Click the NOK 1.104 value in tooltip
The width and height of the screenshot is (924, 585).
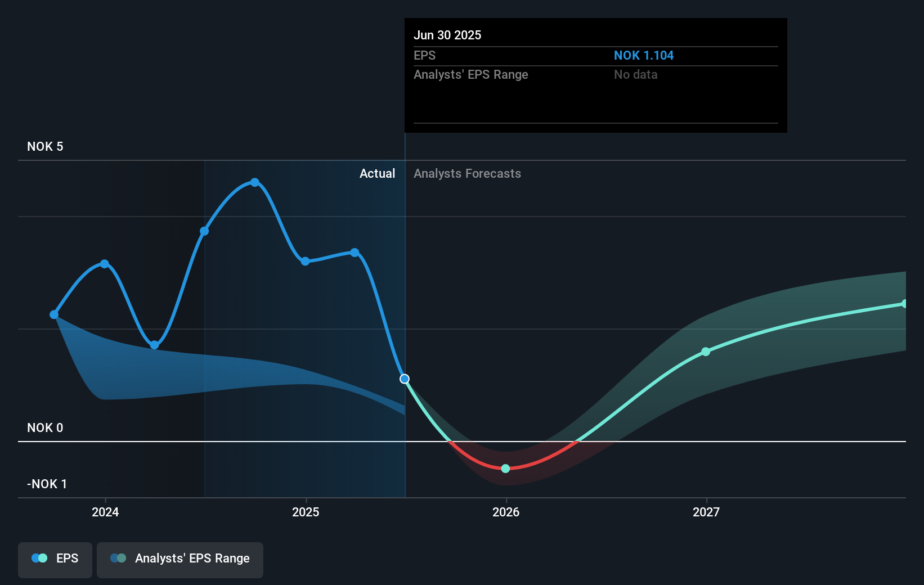[644, 56]
